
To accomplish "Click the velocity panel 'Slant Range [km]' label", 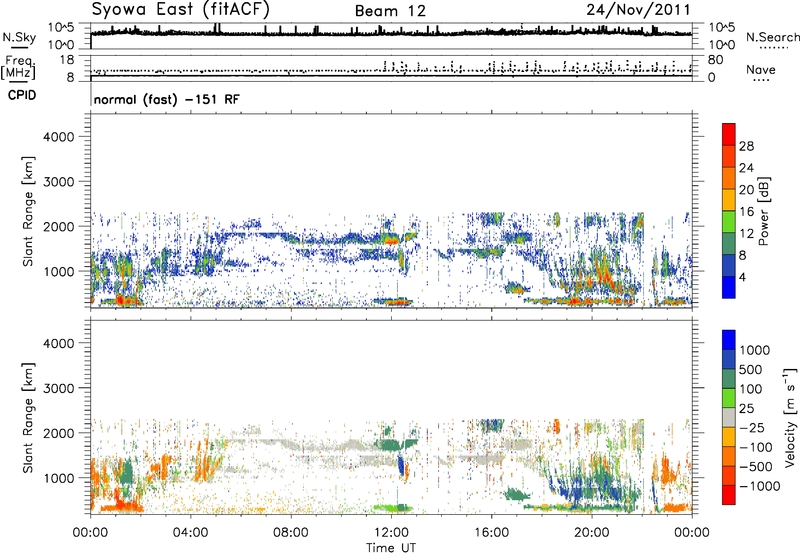I will [28, 417].
